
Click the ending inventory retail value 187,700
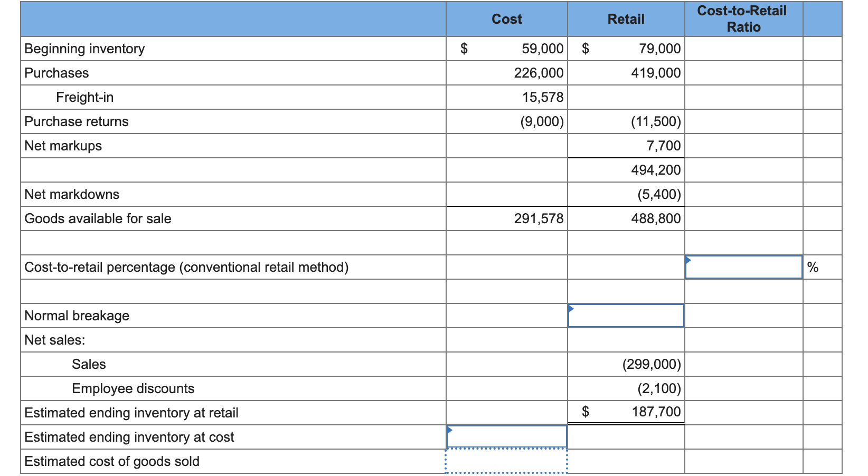tap(656, 412)
